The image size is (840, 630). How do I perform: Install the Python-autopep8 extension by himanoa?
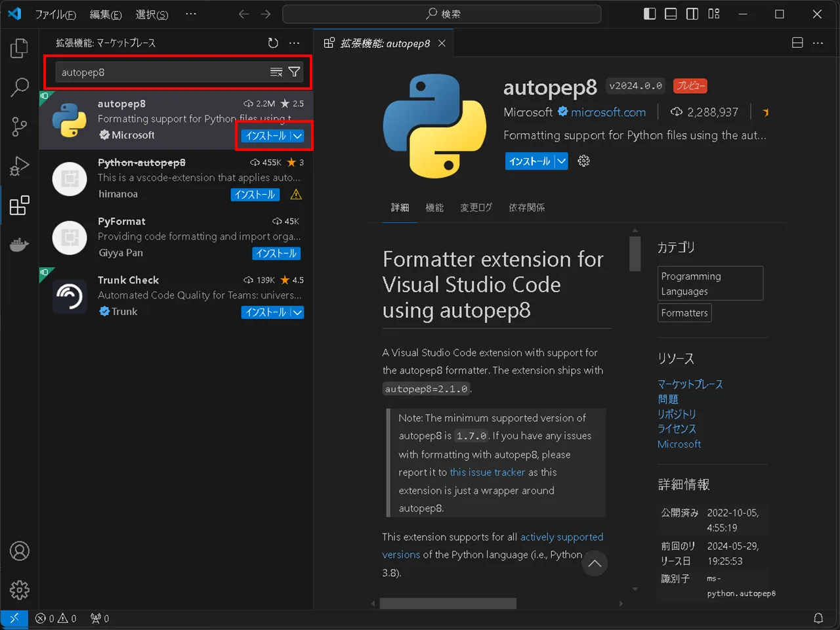point(255,195)
